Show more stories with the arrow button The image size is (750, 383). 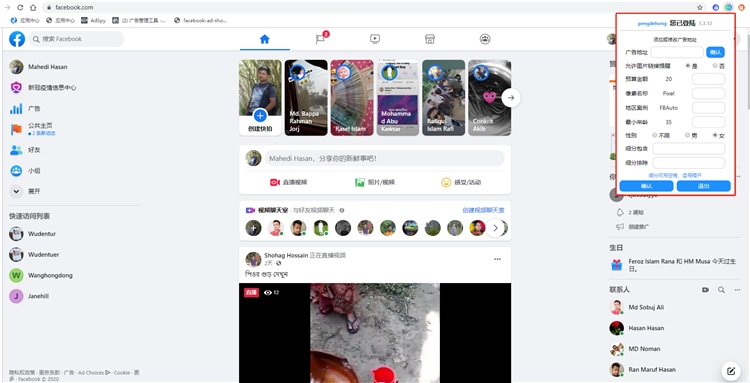point(511,98)
